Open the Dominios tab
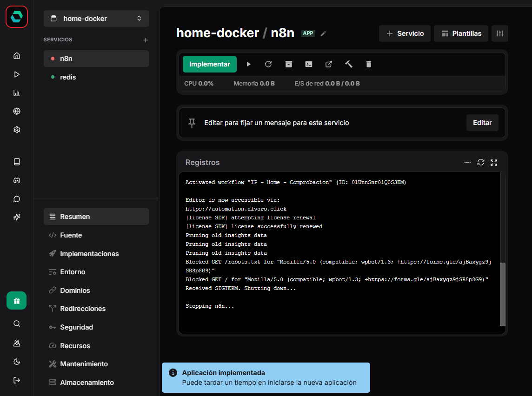Image resolution: width=532 pixels, height=396 pixels. 96,290
